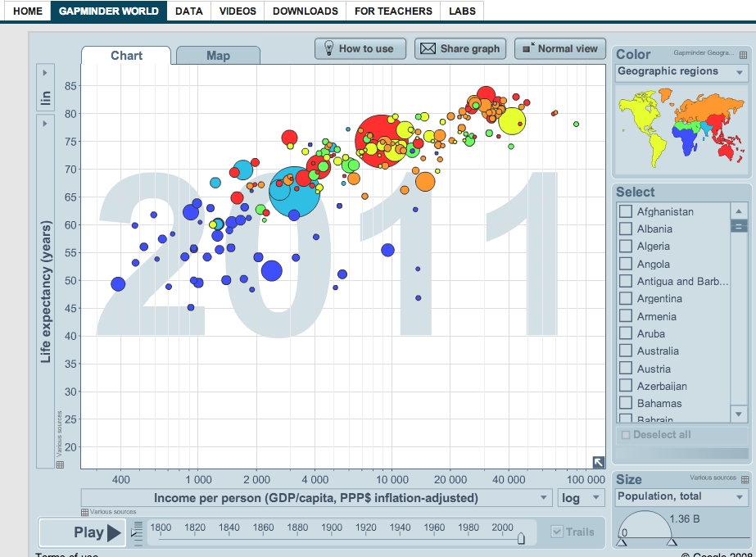Screen dimensions: 756x557
Task: Tick the Argentina checkbox
Action: point(625,298)
